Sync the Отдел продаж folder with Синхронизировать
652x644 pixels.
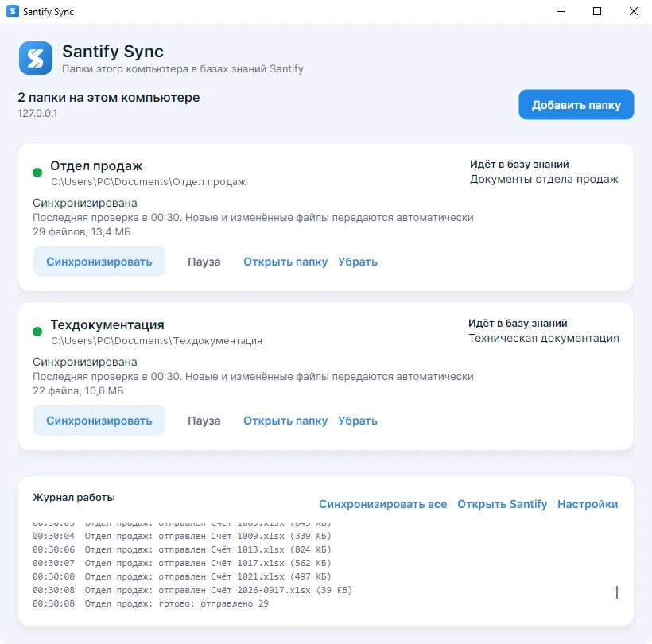tap(99, 262)
